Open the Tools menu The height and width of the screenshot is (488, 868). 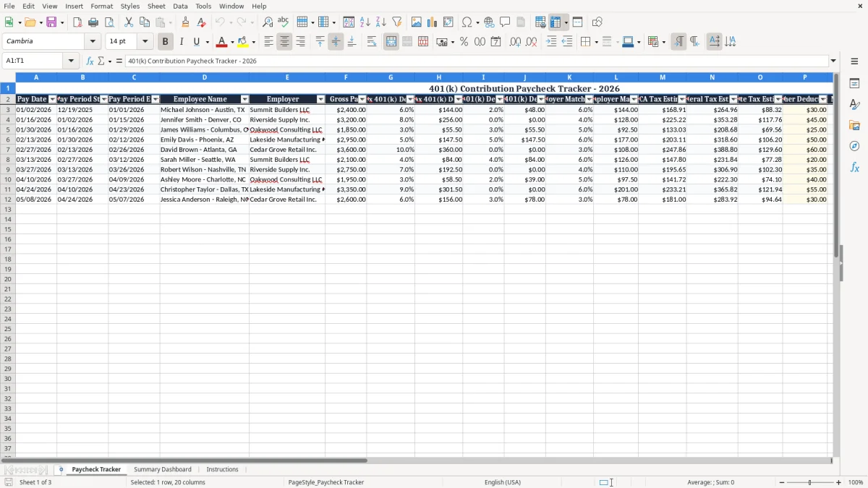click(203, 6)
